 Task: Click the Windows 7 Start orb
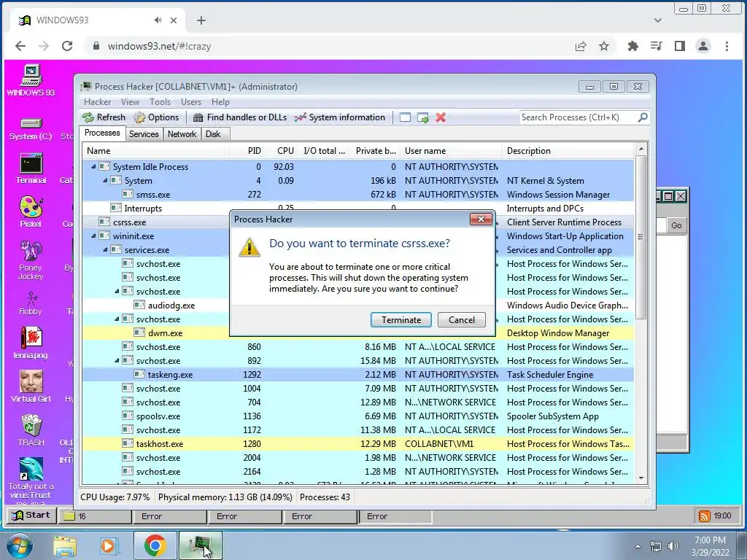(x=20, y=545)
